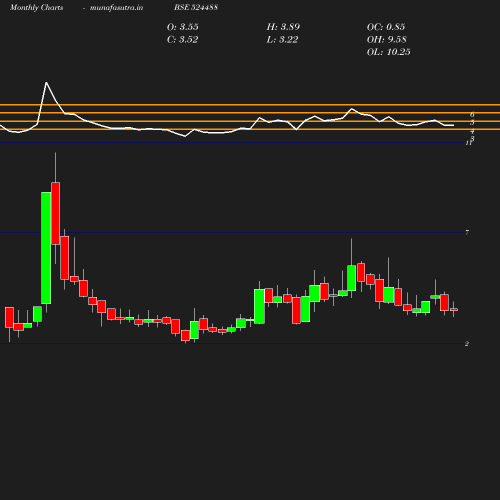Click the tallest green candlestick in the spike

pos(46,248)
